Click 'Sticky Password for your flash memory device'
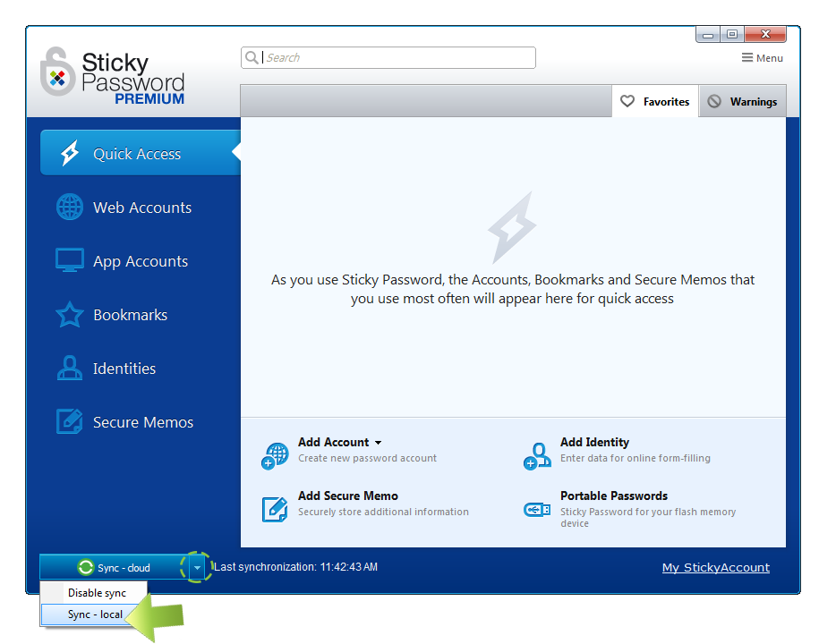Image resolution: width=819 pixels, height=644 pixels. (x=648, y=517)
